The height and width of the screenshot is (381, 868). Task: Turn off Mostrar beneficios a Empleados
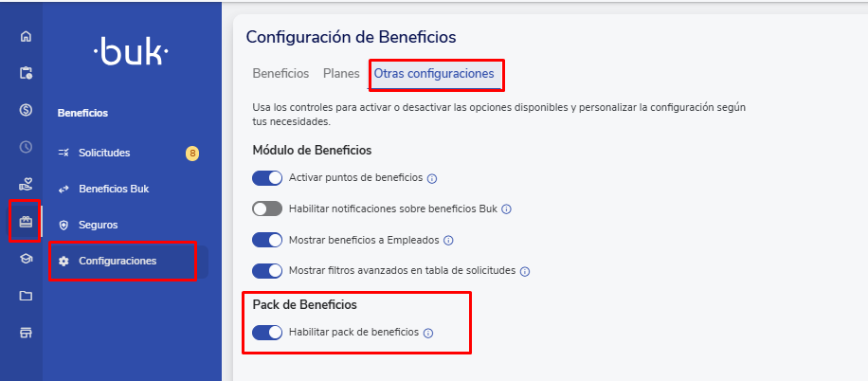[x=267, y=240]
